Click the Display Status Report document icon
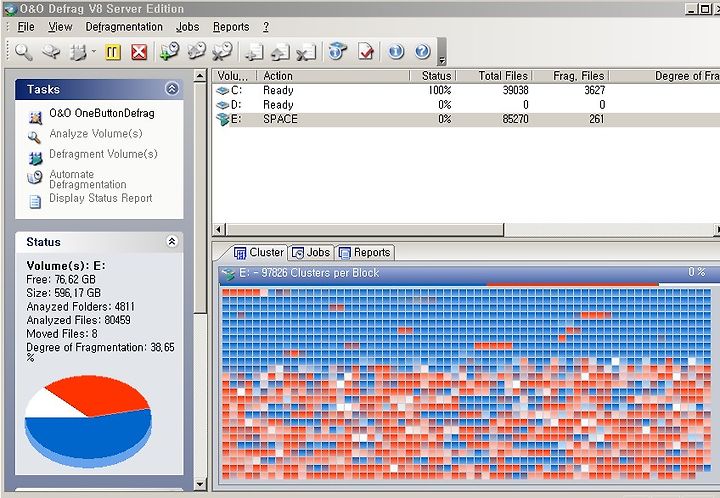 [x=35, y=202]
